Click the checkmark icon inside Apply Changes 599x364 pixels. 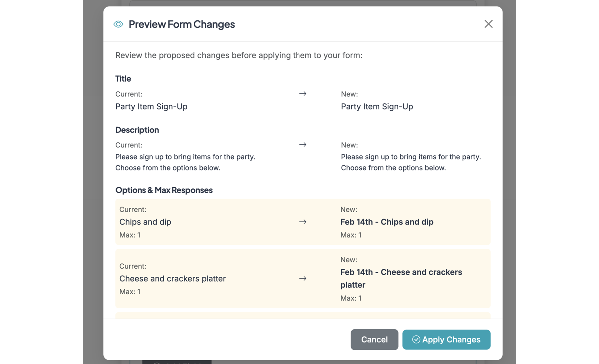coord(415,339)
